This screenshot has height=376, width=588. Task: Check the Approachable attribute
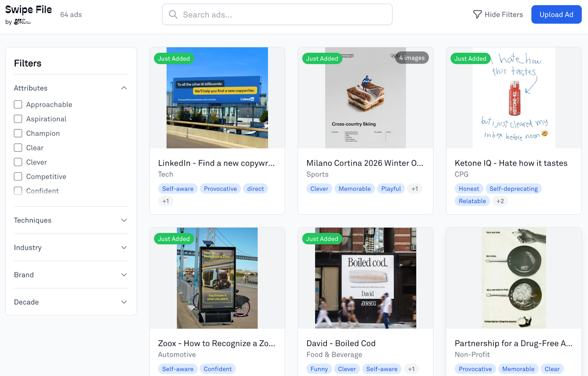[x=18, y=105]
